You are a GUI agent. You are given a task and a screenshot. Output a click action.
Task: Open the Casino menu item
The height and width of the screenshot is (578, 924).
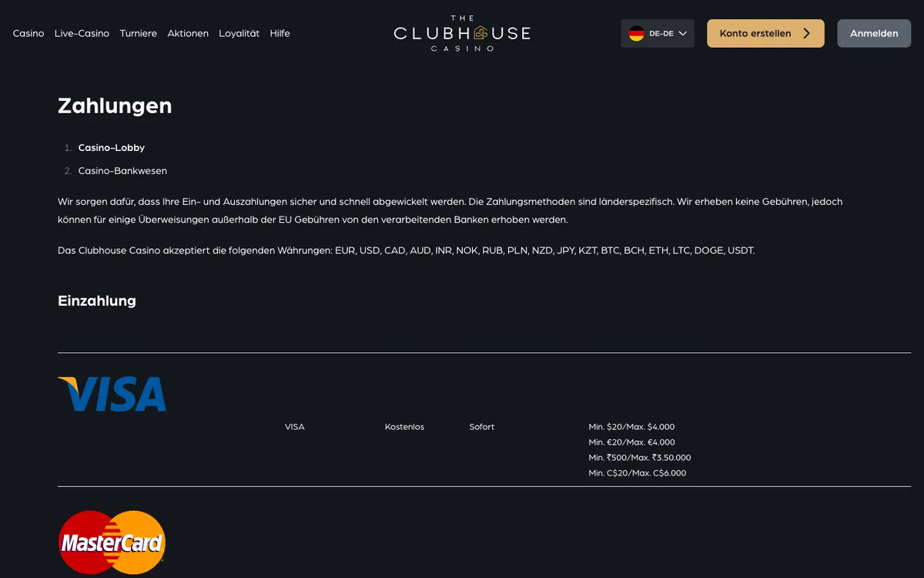click(28, 33)
